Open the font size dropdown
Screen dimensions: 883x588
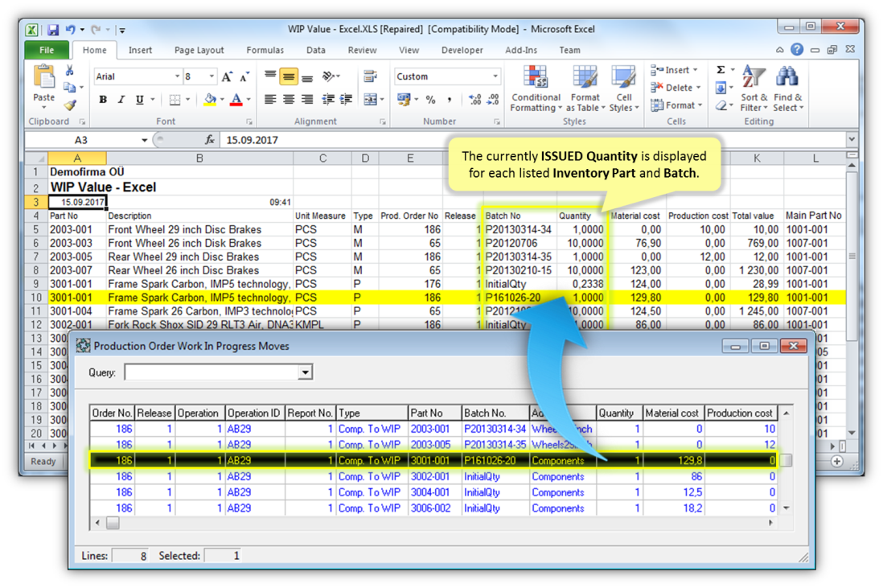pos(212,76)
